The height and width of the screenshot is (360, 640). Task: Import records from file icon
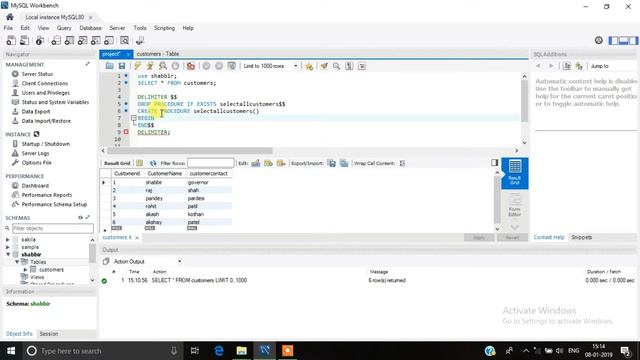coord(344,163)
